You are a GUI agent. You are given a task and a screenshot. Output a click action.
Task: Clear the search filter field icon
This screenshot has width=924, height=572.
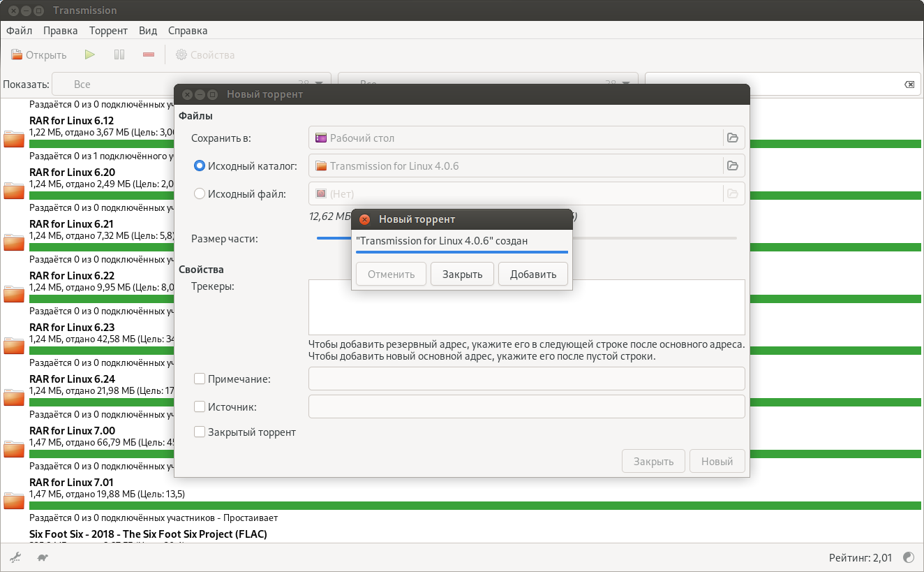(909, 85)
